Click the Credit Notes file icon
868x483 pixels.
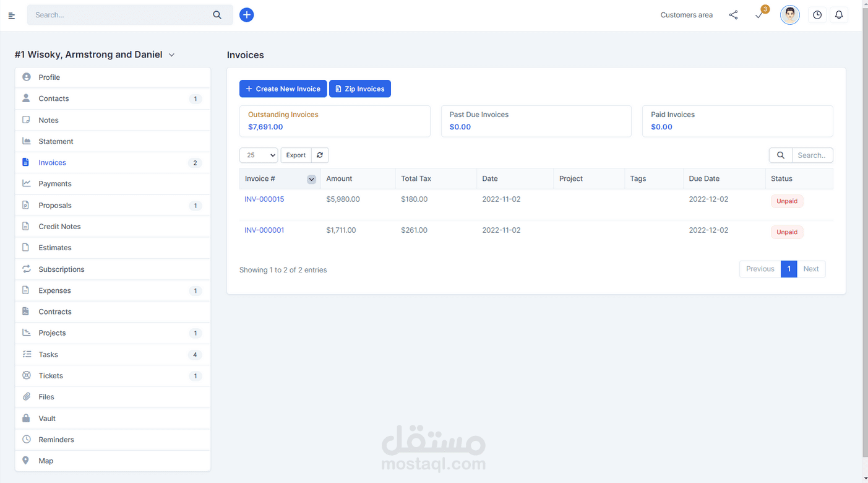(x=26, y=226)
